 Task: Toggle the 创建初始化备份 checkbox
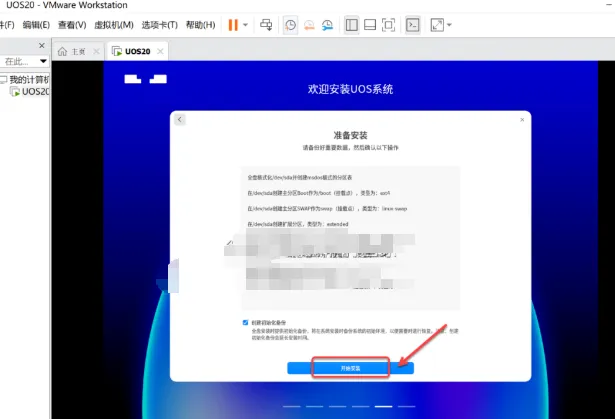pyautogui.click(x=245, y=322)
